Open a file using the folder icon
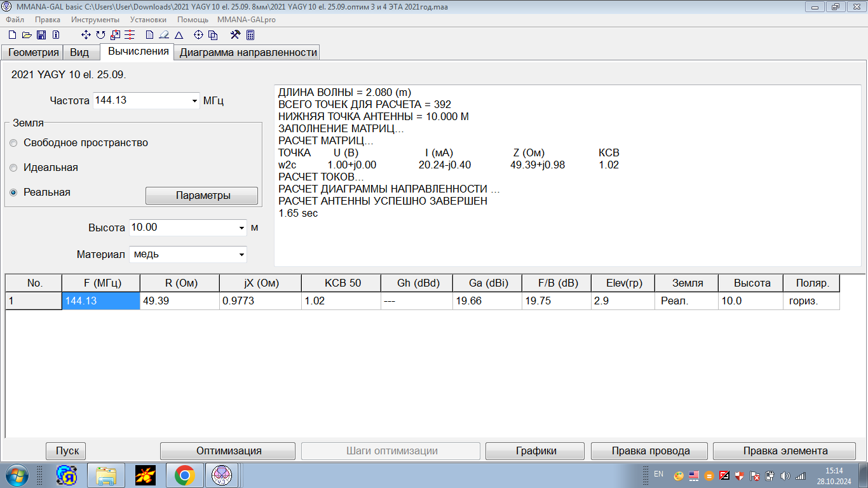Viewport: 868px width, 488px height. [27, 35]
